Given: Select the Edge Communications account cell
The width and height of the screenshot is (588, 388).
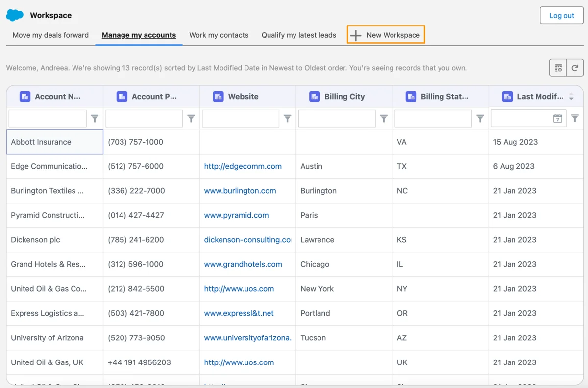Looking at the screenshot, I should click(x=55, y=166).
